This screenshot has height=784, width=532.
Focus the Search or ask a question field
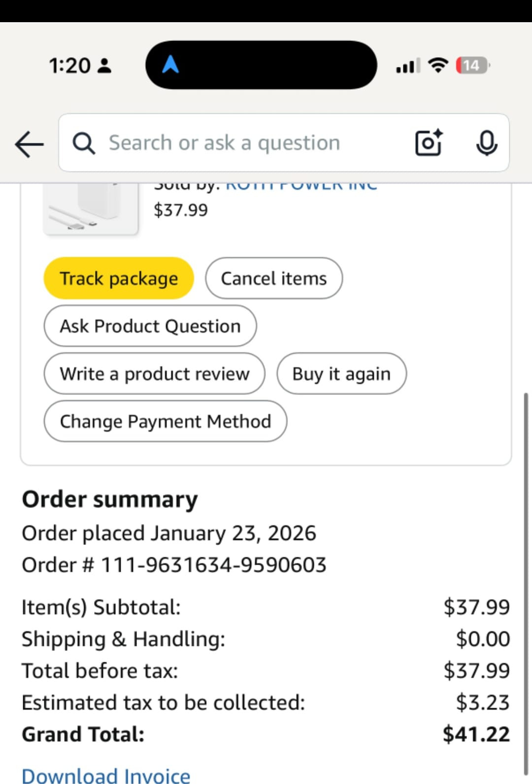pyautogui.click(x=246, y=143)
